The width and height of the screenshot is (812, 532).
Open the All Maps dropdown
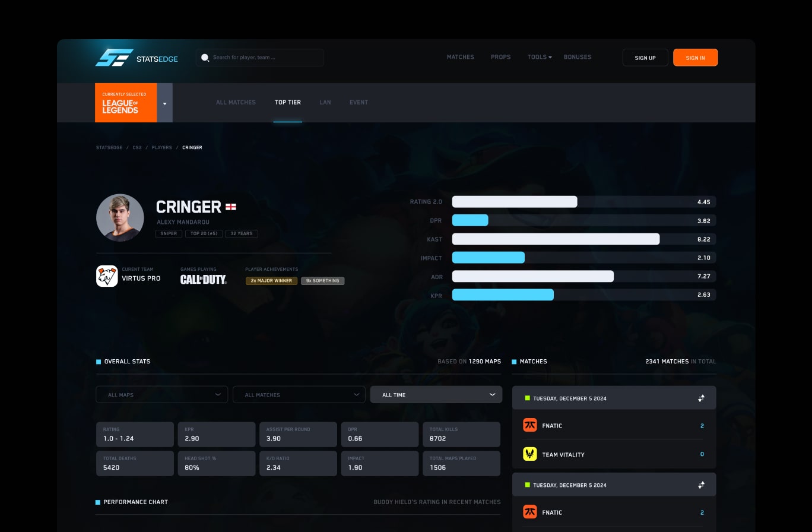(161, 394)
